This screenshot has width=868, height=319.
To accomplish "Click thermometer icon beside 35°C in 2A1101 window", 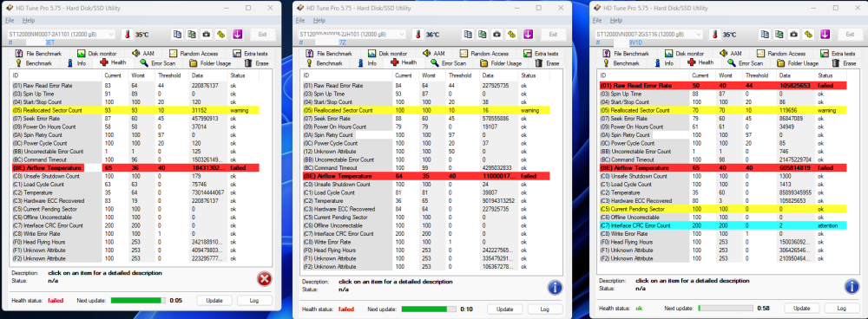I will click(x=128, y=35).
